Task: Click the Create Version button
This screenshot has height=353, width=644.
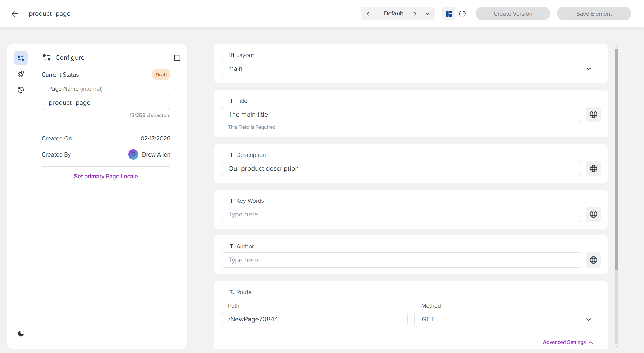Action: (x=513, y=14)
